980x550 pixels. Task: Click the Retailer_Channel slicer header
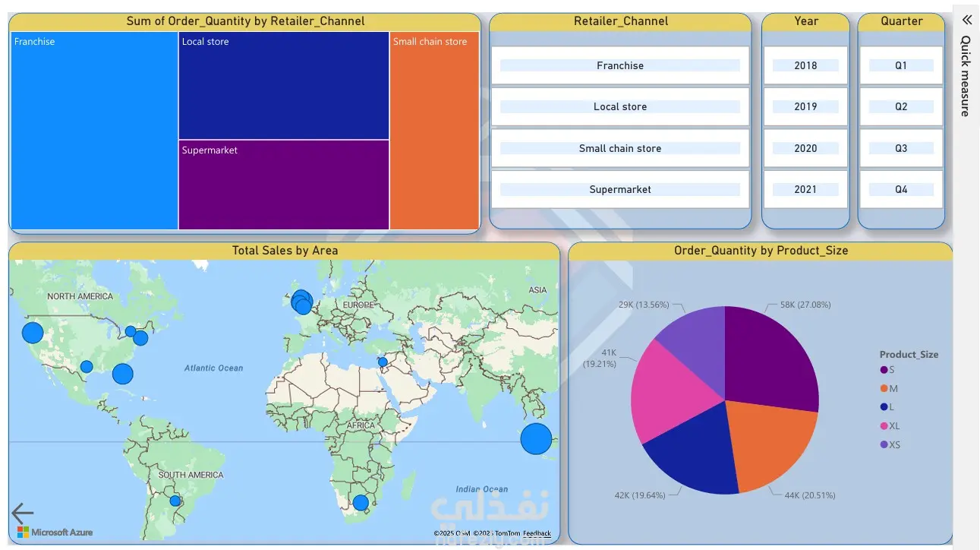click(x=621, y=21)
